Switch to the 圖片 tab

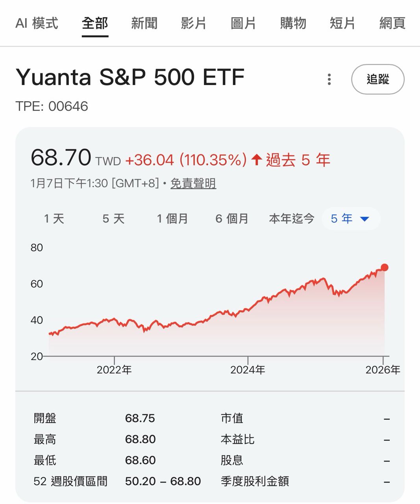pyautogui.click(x=243, y=23)
